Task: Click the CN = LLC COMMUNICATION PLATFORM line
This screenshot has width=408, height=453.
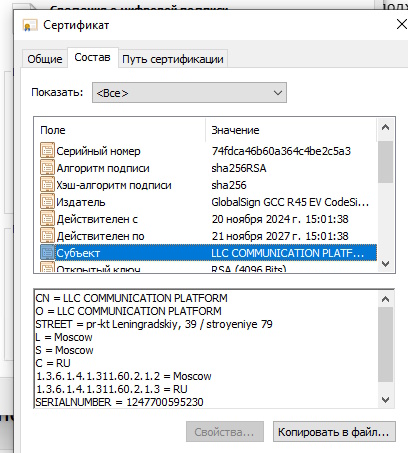Action: 131,298
